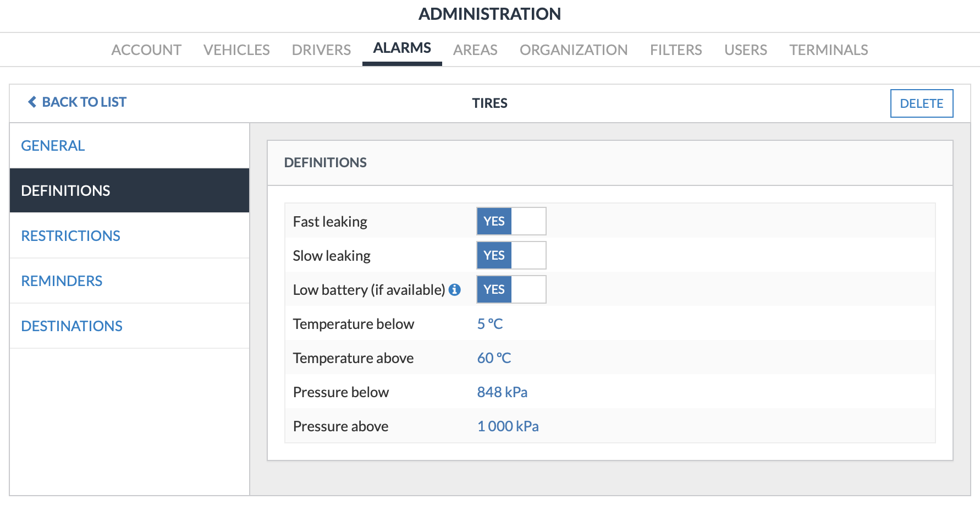The height and width of the screenshot is (505, 980).
Task: Disable the Low battery alarm switch
Action: [511, 289]
